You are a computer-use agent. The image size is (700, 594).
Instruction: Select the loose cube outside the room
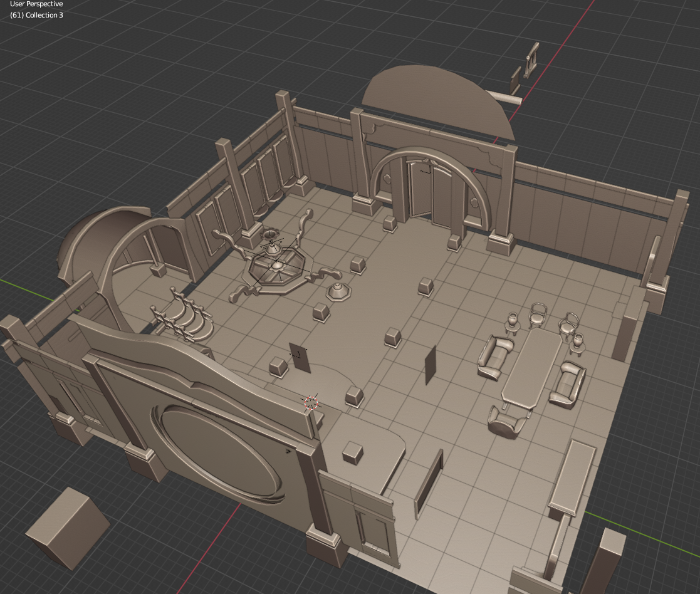point(68,528)
